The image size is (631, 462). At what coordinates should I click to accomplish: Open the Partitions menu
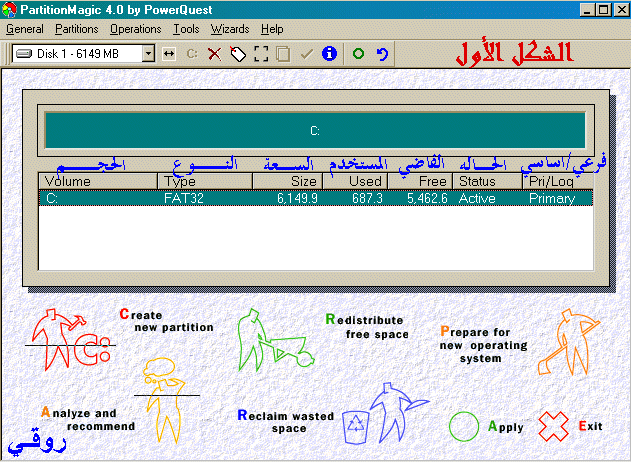[x=76, y=29]
